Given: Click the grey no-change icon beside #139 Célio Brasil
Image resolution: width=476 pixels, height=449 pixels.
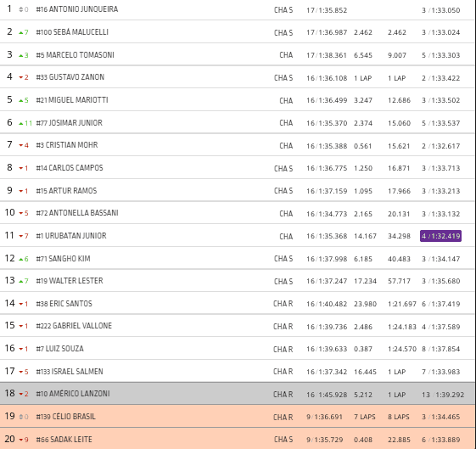Looking at the screenshot, I should coord(21,417).
